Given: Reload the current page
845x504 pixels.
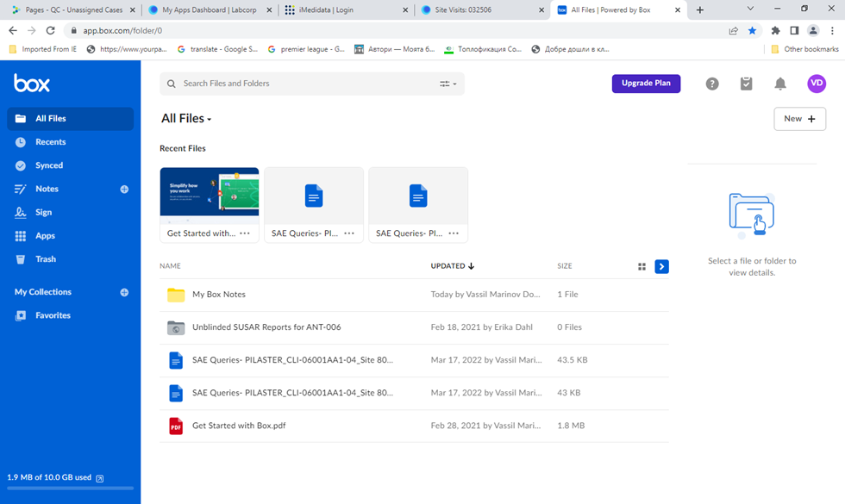Looking at the screenshot, I should coord(50,31).
